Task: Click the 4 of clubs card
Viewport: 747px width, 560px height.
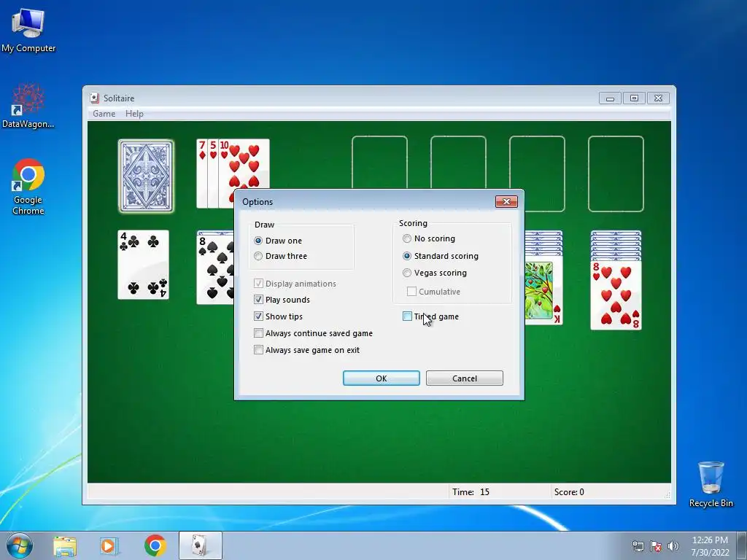Action: coord(144,265)
